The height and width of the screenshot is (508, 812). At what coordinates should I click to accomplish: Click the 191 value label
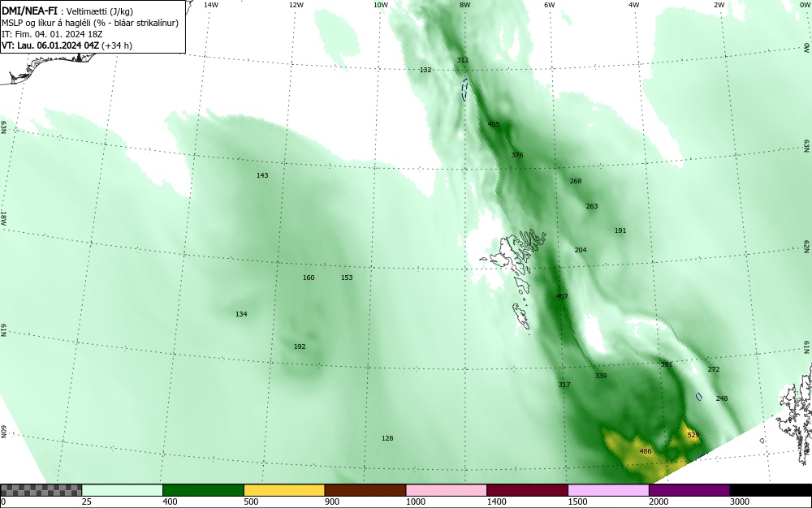pyautogui.click(x=620, y=230)
